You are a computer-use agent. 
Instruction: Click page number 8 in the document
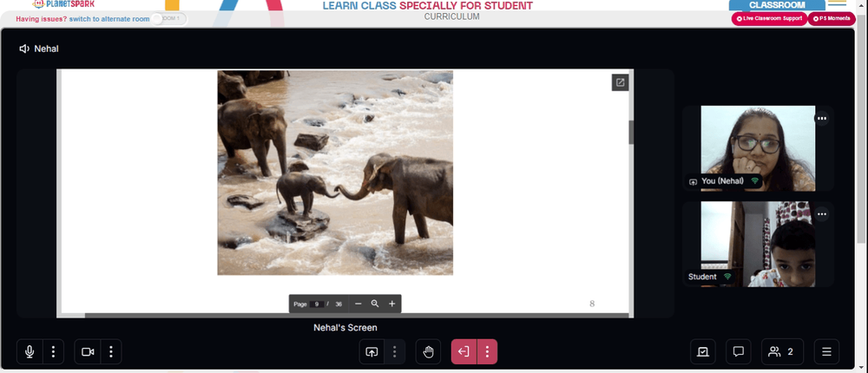[x=592, y=304]
